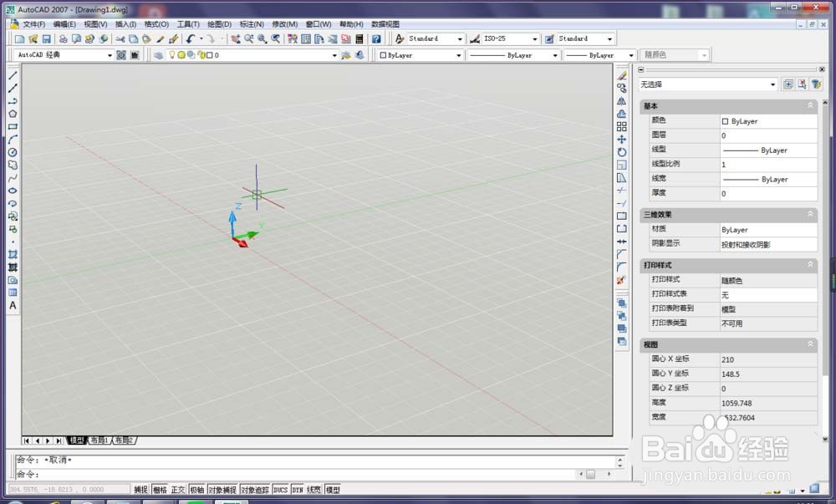This screenshot has width=836, height=504.
Task: Select the Rotate tool in modify toolbar
Action: tap(622, 152)
